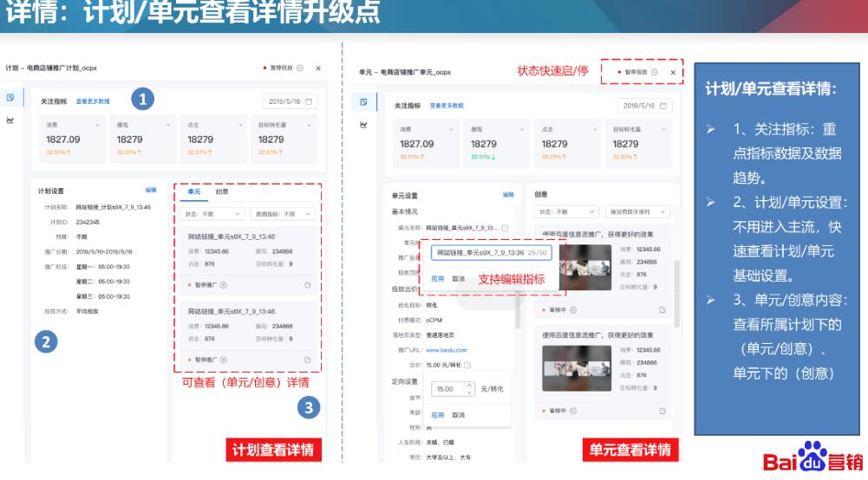Click the note icon on the first unit card
Viewport: 868px width, 480px height.
point(307,285)
